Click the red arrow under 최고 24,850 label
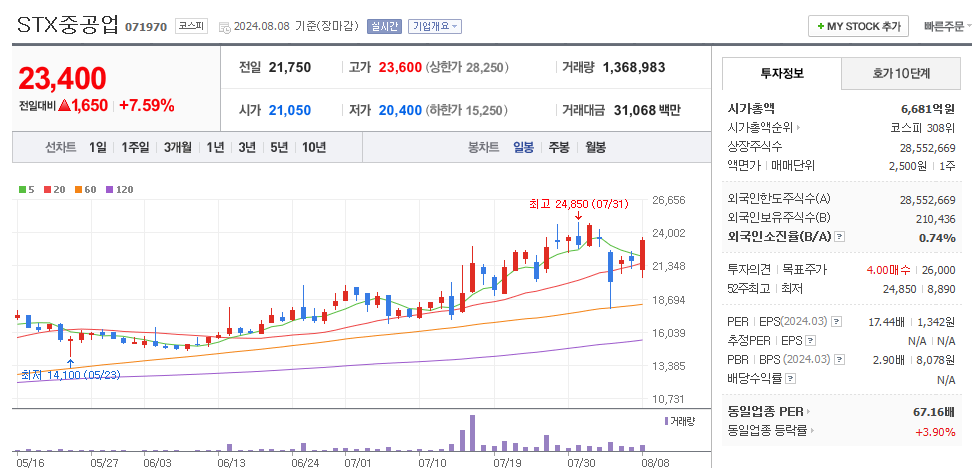 pyautogui.click(x=578, y=215)
